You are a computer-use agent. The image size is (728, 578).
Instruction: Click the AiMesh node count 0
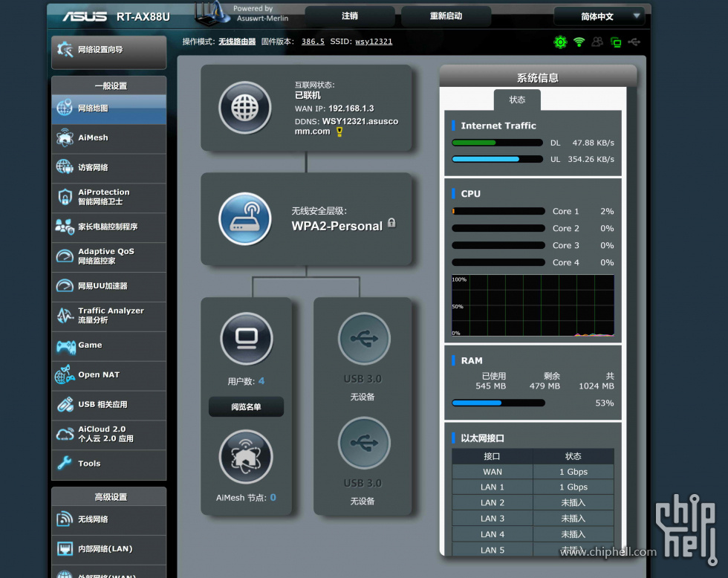click(x=273, y=498)
